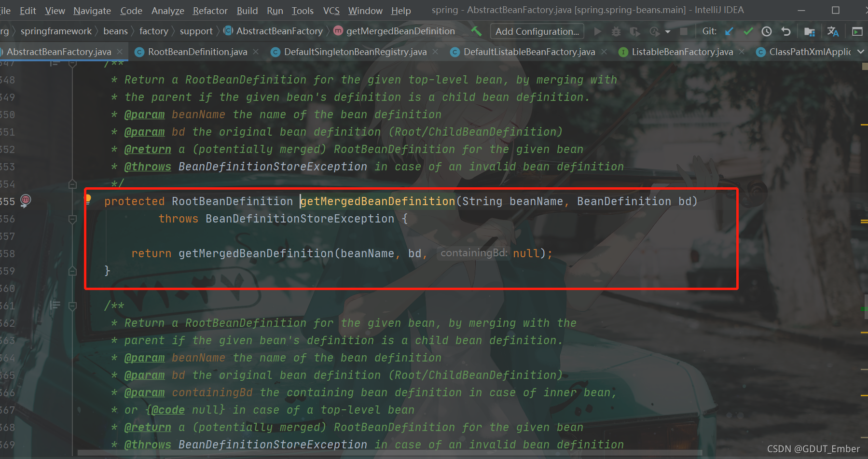
Task: Switch to DefaultSingletonBeanRegistry.java tab
Action: click(x=355, y=52)
